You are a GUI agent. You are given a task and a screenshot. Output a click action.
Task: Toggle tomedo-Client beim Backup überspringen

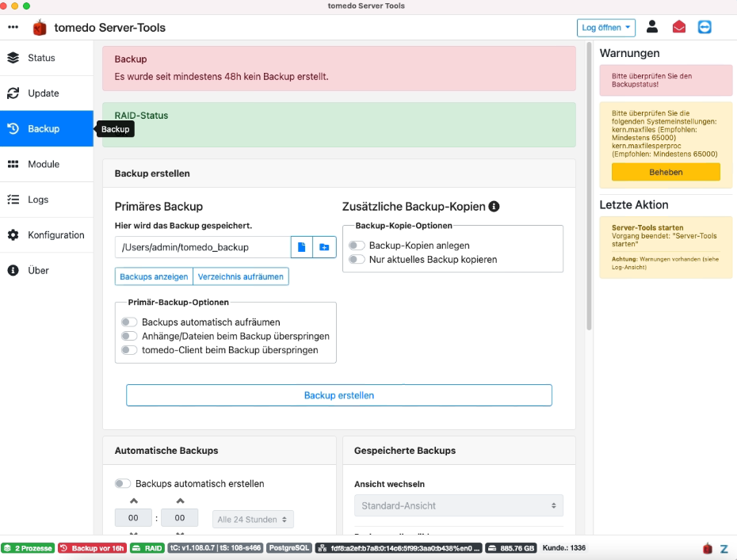click(129, 350)
